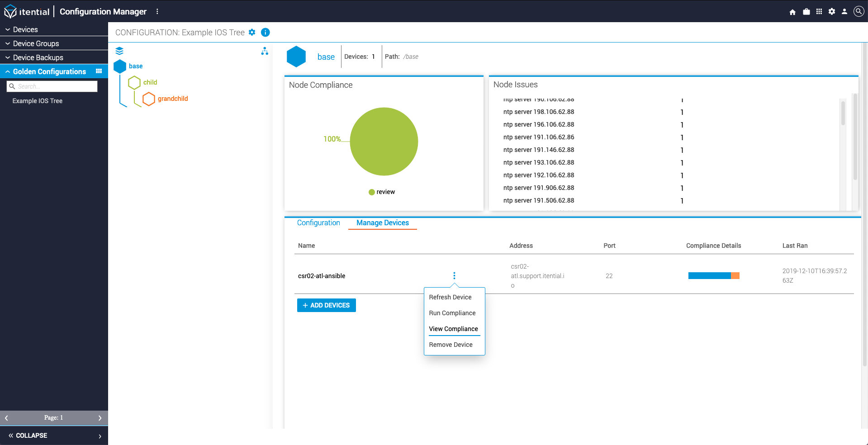This screenshot has height=445, width=868.
Task: Click the Address column header
Action: pyautogui.click(x=521, y=246)
